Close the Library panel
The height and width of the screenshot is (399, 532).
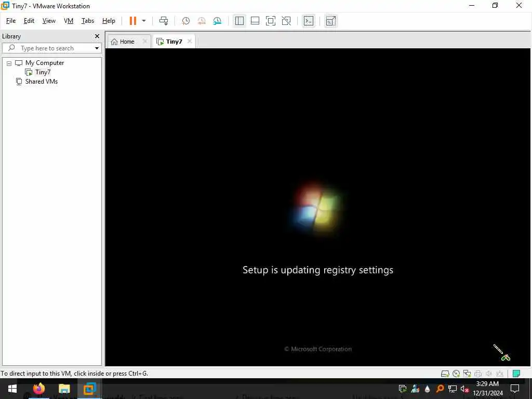pos(97,36)
